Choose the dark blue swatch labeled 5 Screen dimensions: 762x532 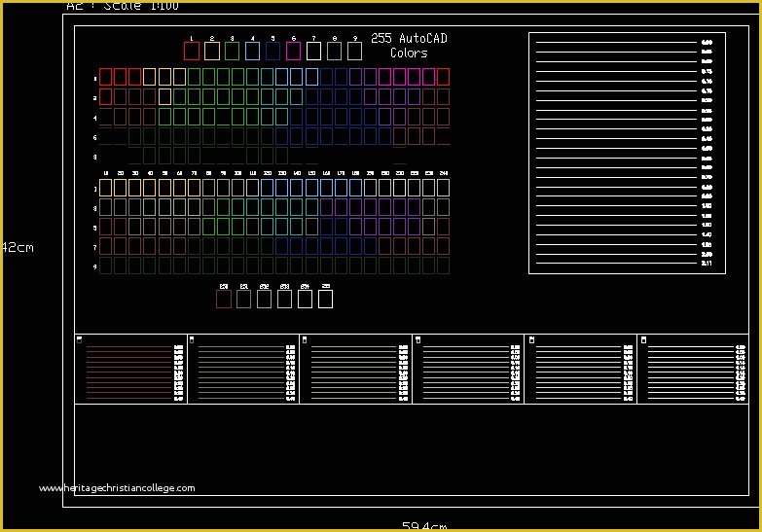click(x=272, y=51)
